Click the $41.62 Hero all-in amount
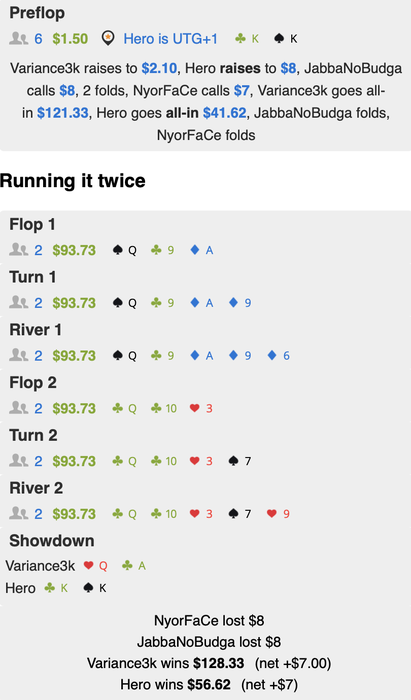The width and height of the screenshot is (411, 700). (224, 113)
